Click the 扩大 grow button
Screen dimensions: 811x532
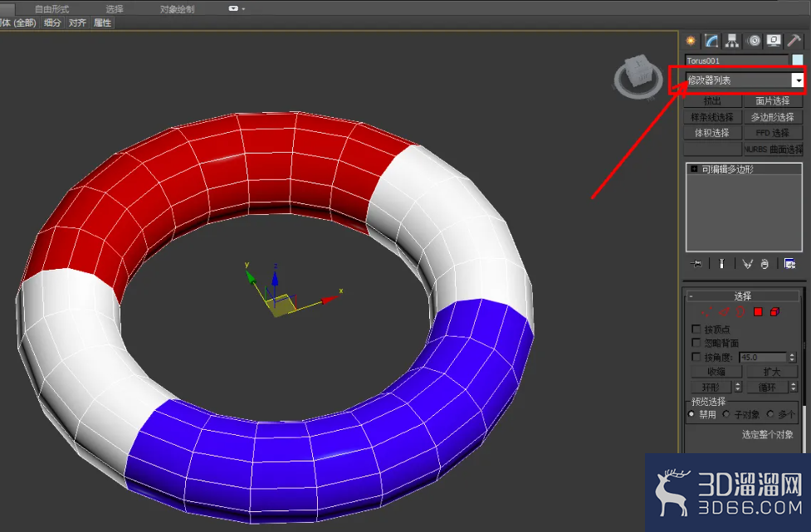click(772, 372)
